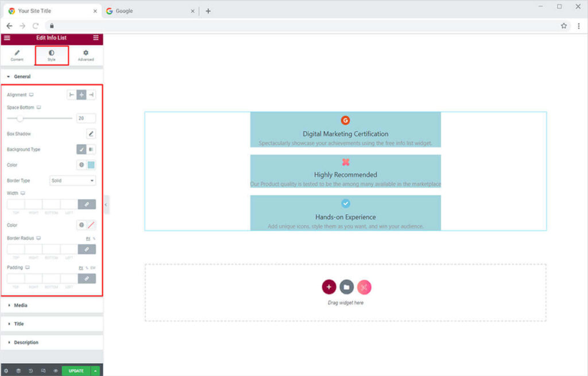Open the widgets grid panel icon
This screenshot has width=588, height=376.
(x=96, y=38)
